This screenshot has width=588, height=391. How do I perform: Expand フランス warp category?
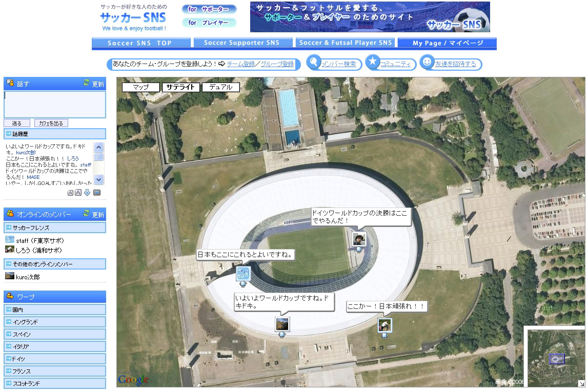(x=55, y=371)
